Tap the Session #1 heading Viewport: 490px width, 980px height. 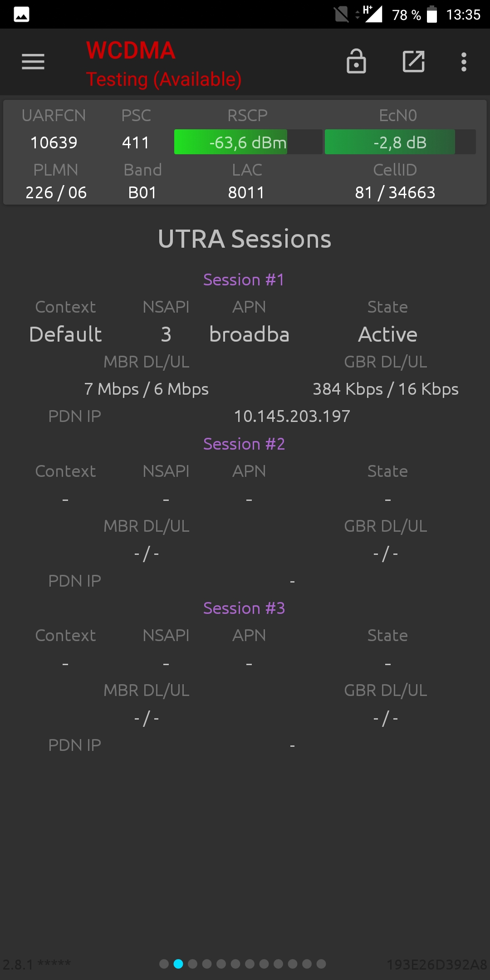point(244,280)
